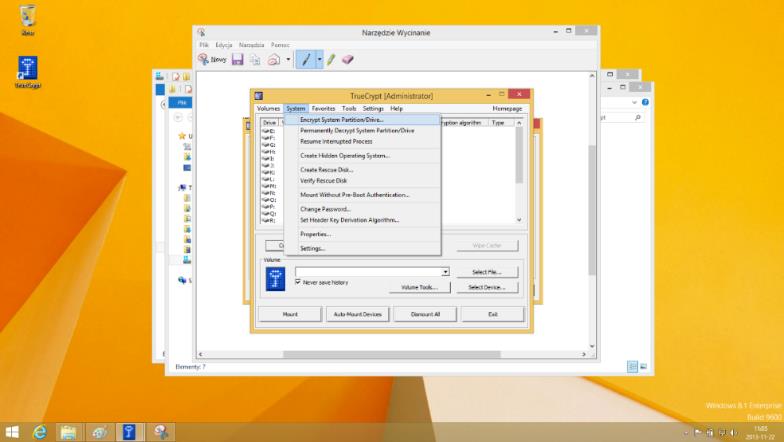Viewport: 784px width, 442px height.
Task: Copy the snip using the copy icon
Action: (256, 60)
